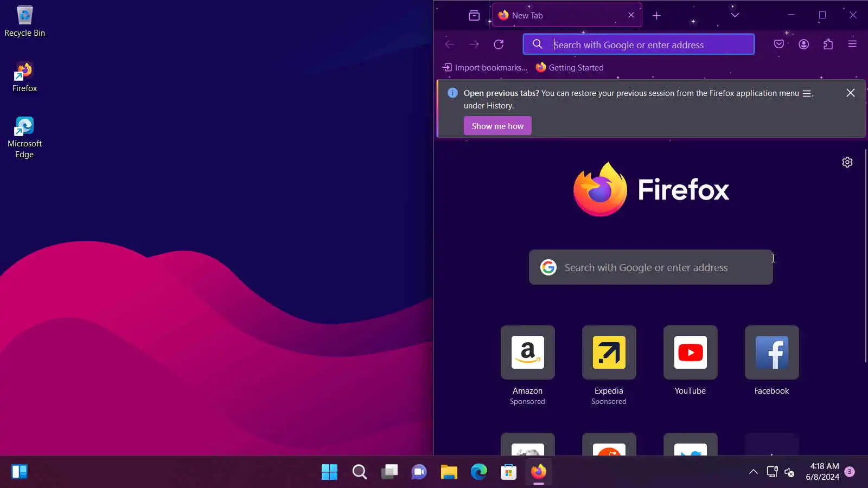
Task: Click the Firefox taskbar icon
Action: click(538, 472)
